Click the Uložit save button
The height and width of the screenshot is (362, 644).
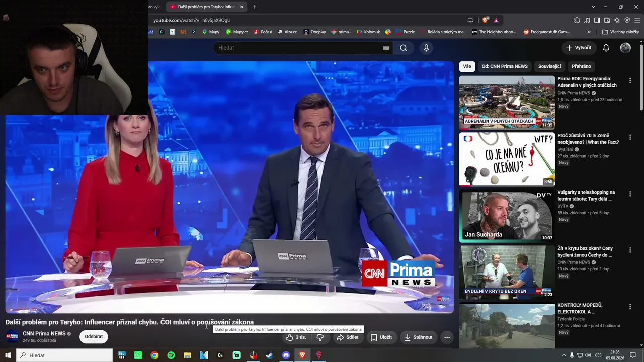381,337
